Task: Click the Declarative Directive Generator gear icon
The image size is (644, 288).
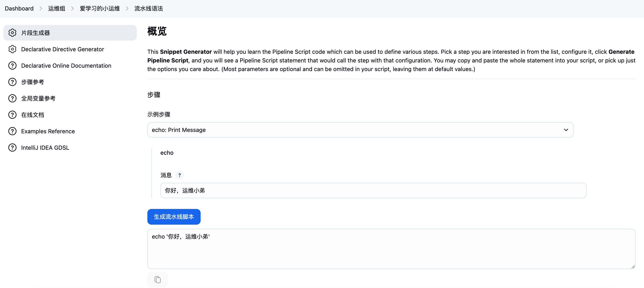Action: [x=12, y=49]
